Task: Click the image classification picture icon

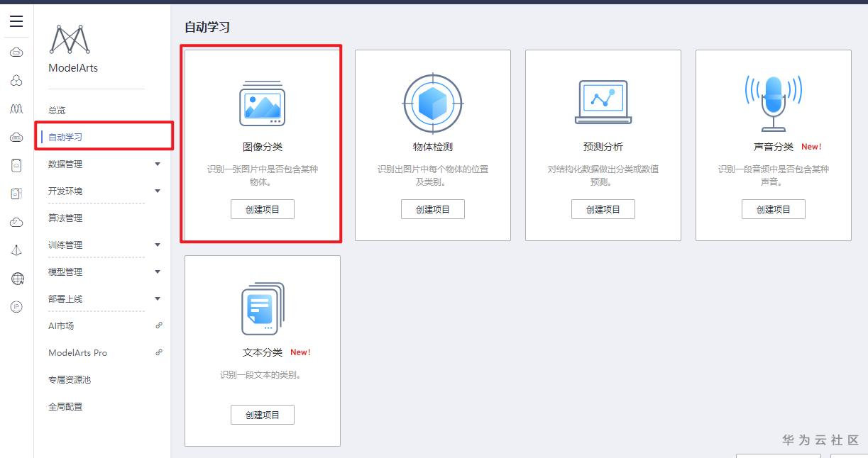Action: click(262, 104)
